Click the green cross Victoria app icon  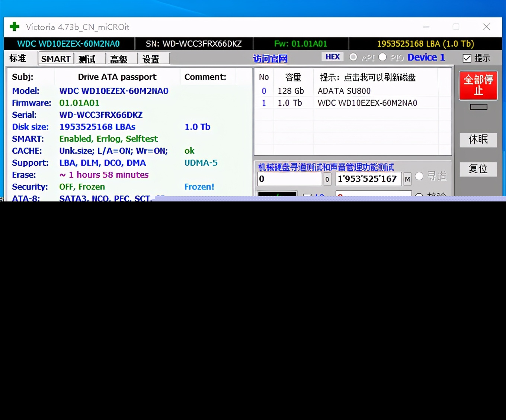pyautogui.click(x=15, y=27)
